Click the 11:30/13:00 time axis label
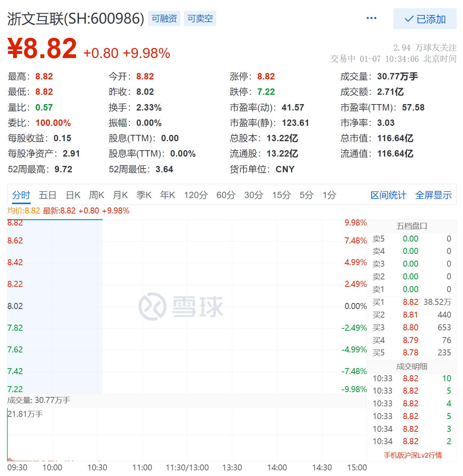The width and height of the screenshot is (463, 476). tap(187, 467)
